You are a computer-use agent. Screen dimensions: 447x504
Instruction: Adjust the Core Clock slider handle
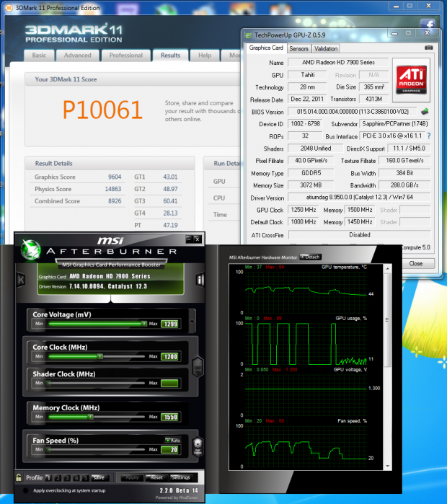point(100,356)
